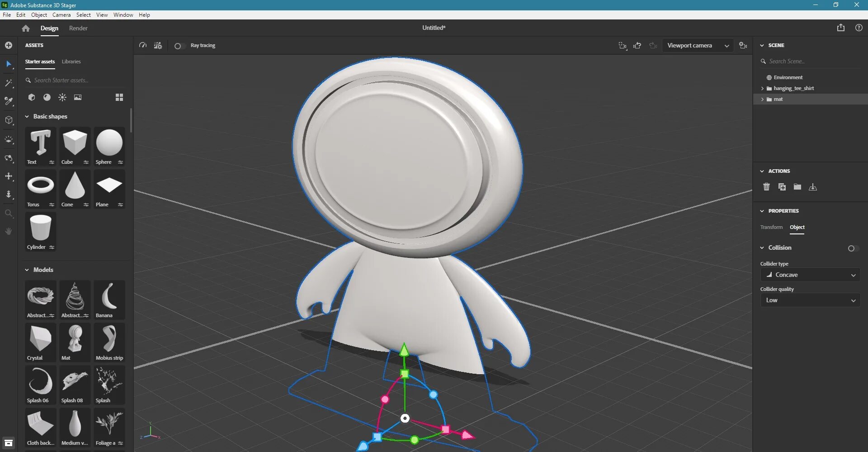The width and height of the screenshot is (868, 452).
Task: Select the Dolly camera tool
Action: (x=9, y=195)
